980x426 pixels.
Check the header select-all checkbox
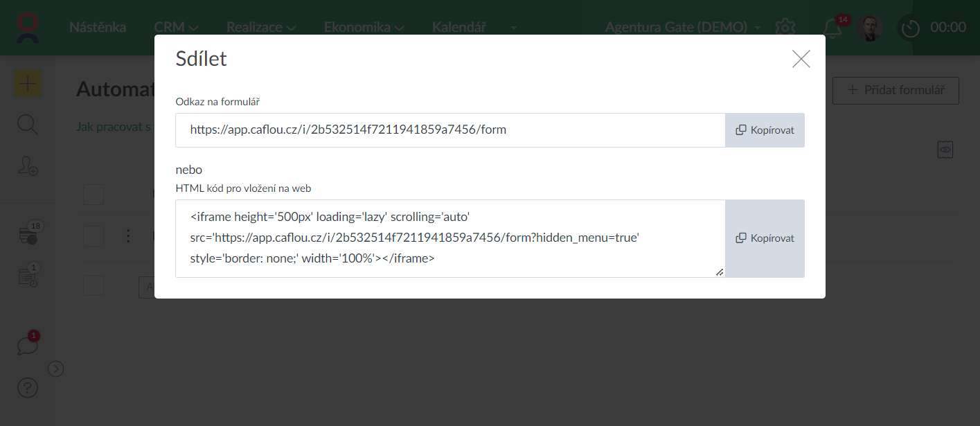click(93, 195)
